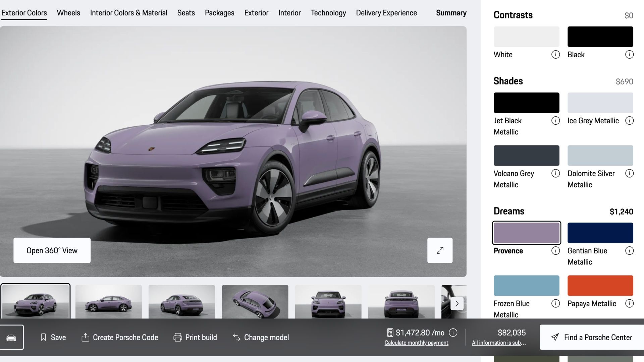
Task: Select the Provence purple swatch
Action: 527,233
